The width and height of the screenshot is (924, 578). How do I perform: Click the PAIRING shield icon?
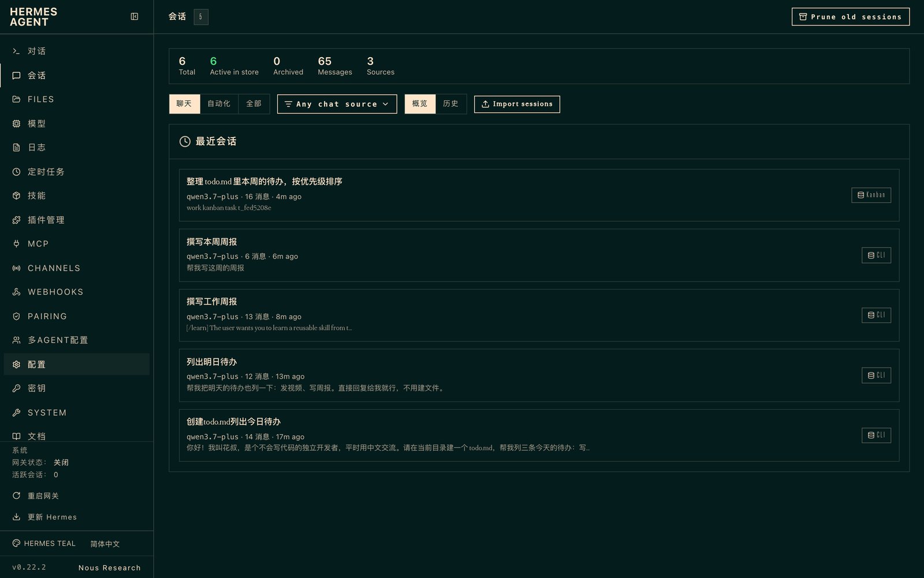(16, 316)
